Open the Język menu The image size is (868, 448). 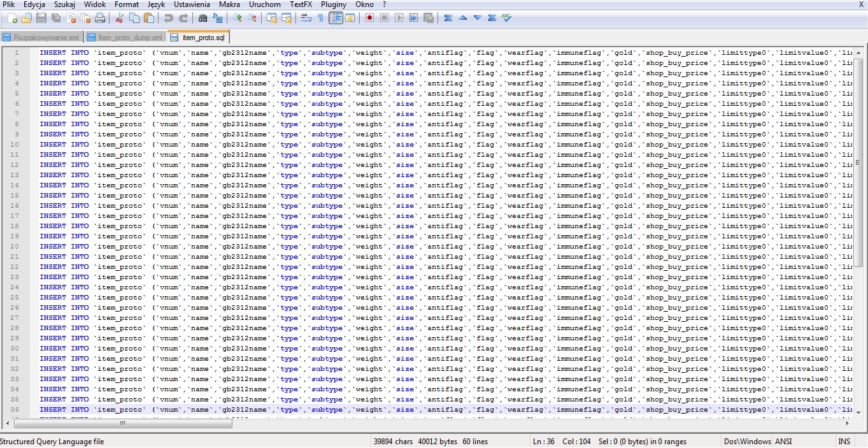[156, 4]
